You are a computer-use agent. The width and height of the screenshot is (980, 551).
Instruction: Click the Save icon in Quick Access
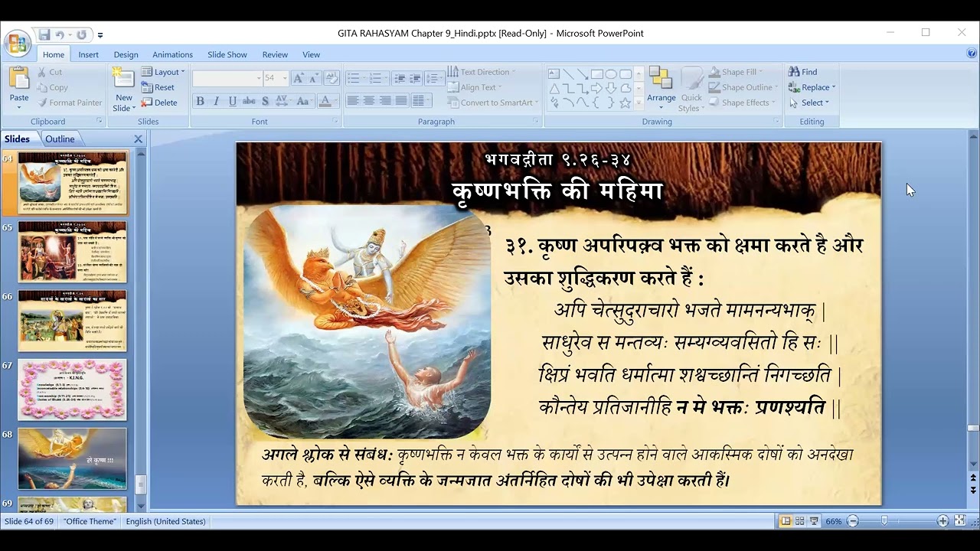[x=44, y=34]
